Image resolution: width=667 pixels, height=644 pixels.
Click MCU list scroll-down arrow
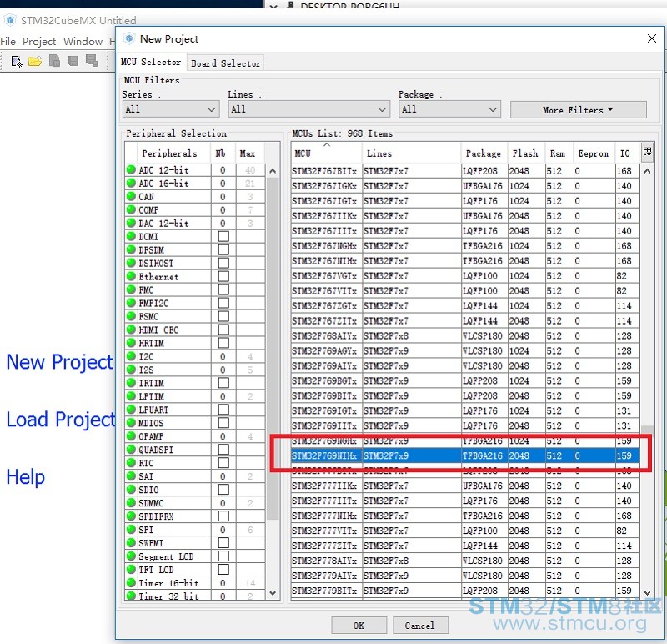tap(647, 593)
